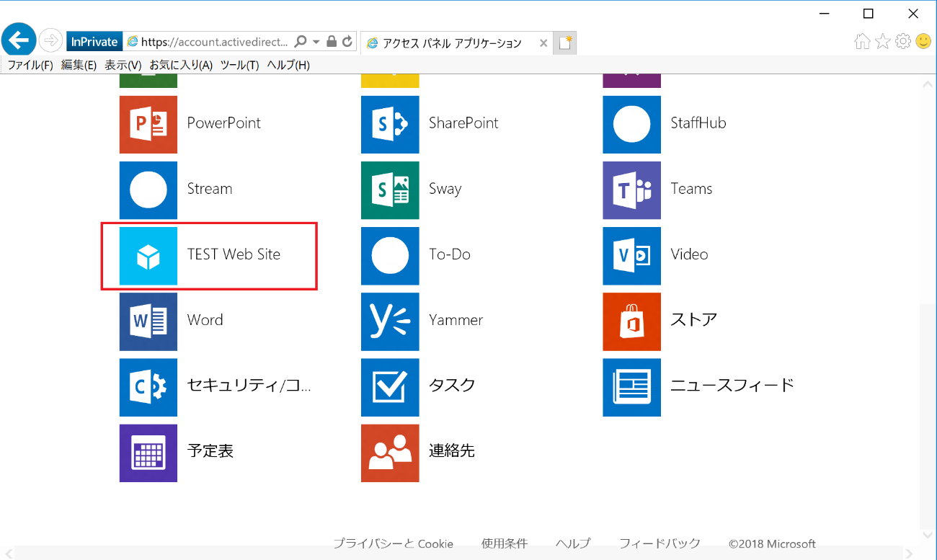Click the browser forward arrow

[50, 40]
